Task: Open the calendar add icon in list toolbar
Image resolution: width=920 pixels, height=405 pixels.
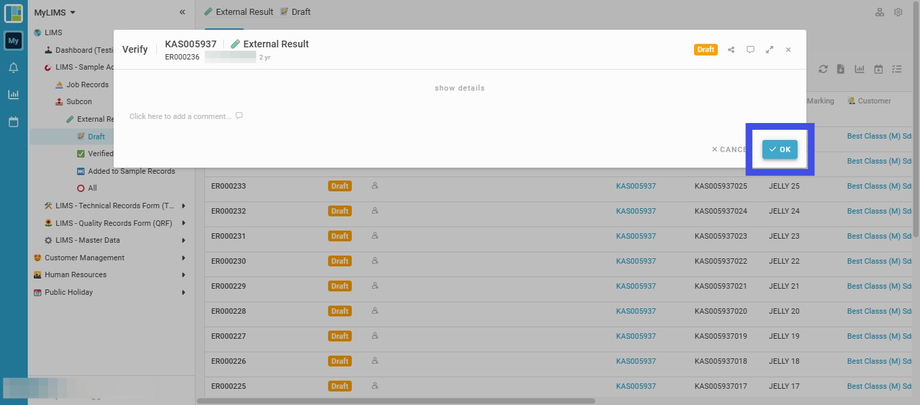Action: coord(878,69)
